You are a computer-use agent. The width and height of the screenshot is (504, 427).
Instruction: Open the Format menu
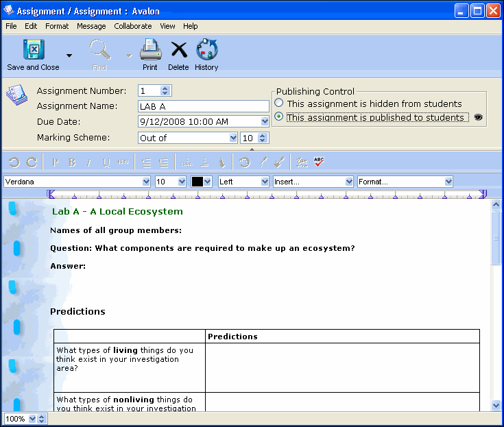[x=57, y=26]
